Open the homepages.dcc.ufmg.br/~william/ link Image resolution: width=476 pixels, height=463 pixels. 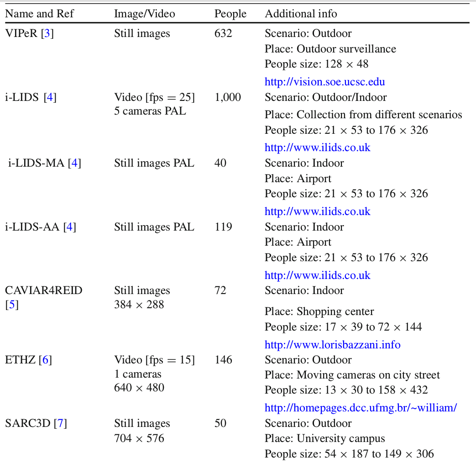pyautogui.click(x=361, y=408)
